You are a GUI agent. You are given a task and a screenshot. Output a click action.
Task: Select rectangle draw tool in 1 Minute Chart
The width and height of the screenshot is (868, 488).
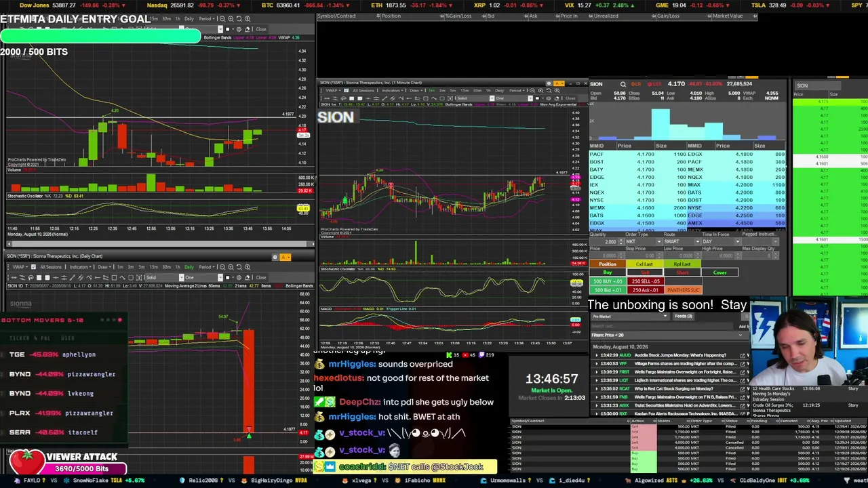coord(426,98)
